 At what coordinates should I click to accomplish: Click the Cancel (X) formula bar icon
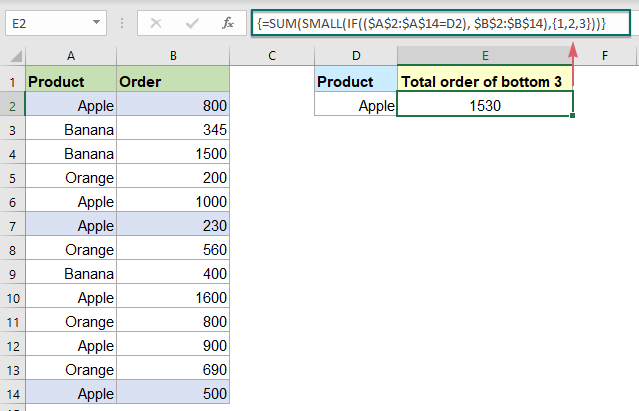155,21
